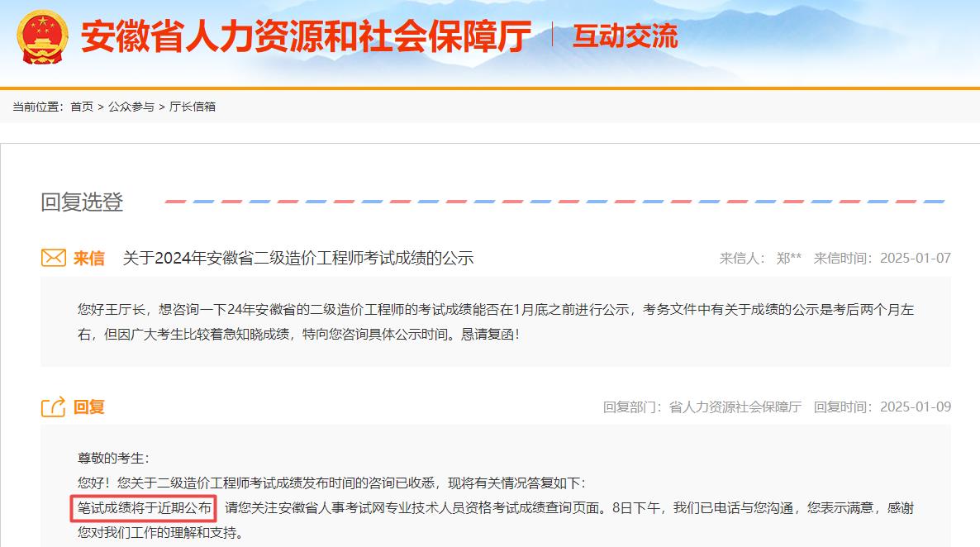This screenshot has width=980, height=547.
Task: Open the 首页 breadcrumb link
Action: 80,106
